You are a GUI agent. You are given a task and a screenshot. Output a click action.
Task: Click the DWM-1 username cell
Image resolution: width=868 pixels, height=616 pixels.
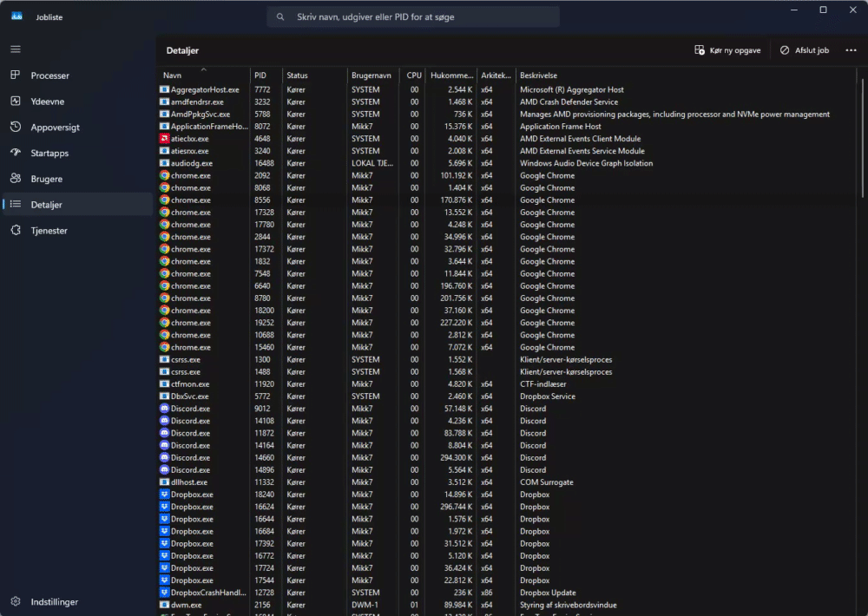pyautogui.click(x=365, y=605)
